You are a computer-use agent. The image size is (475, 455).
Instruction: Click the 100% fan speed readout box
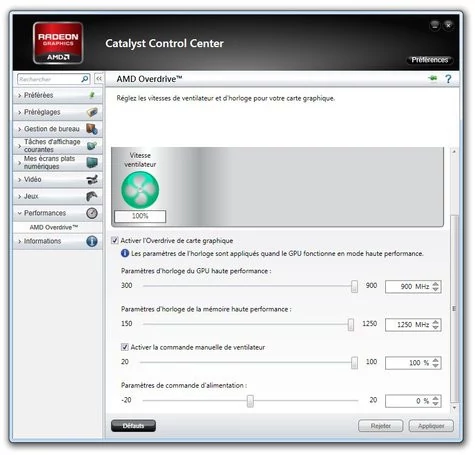(x=140, y=216)
